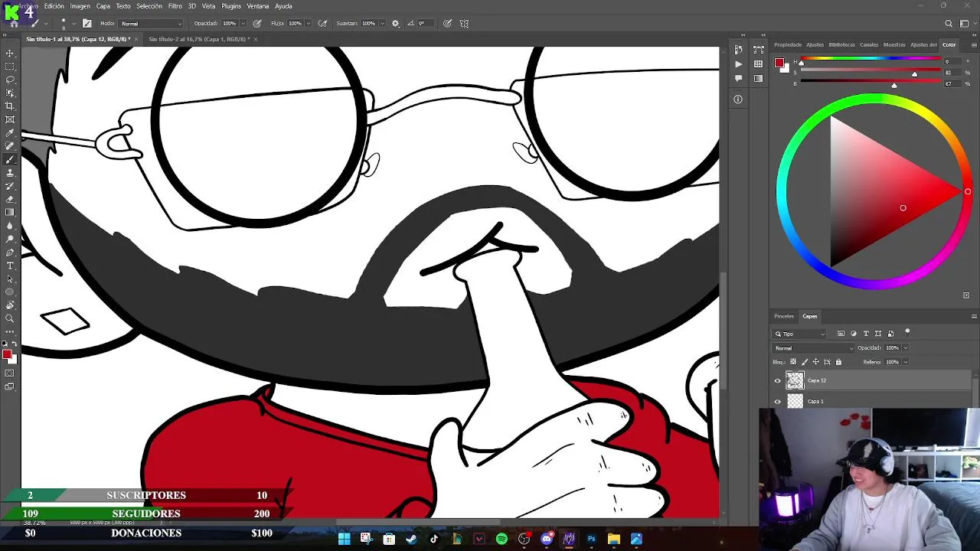This screenshot has height=551, width=980.
Task: Close the Sin título-1 document tab
Action: pos(135,39)
